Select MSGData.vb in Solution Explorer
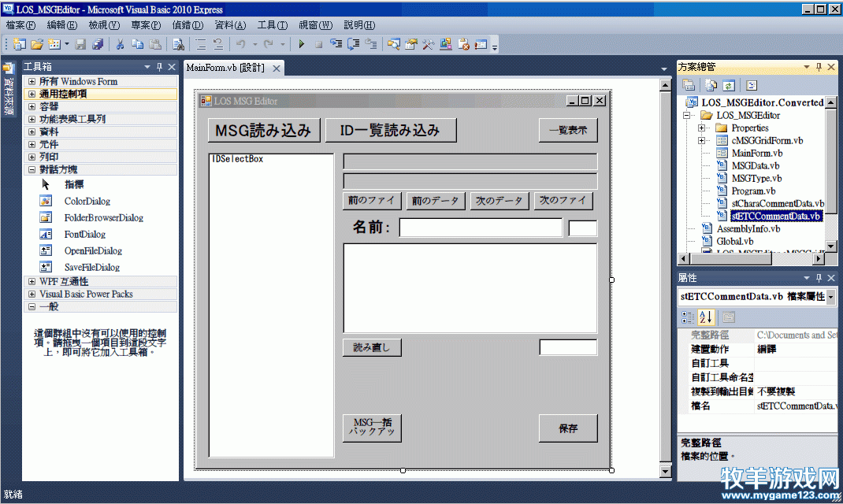Image resolution: width=843 pixels, height=504 pixels. tap(756, 166)
